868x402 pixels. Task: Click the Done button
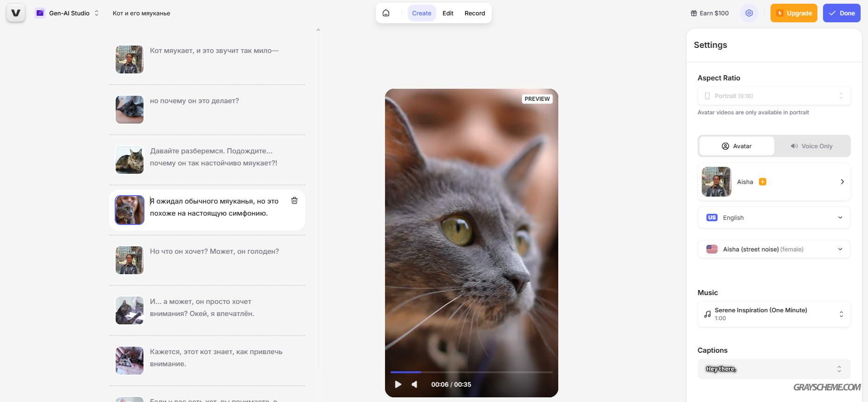click(x=842, y=13)
